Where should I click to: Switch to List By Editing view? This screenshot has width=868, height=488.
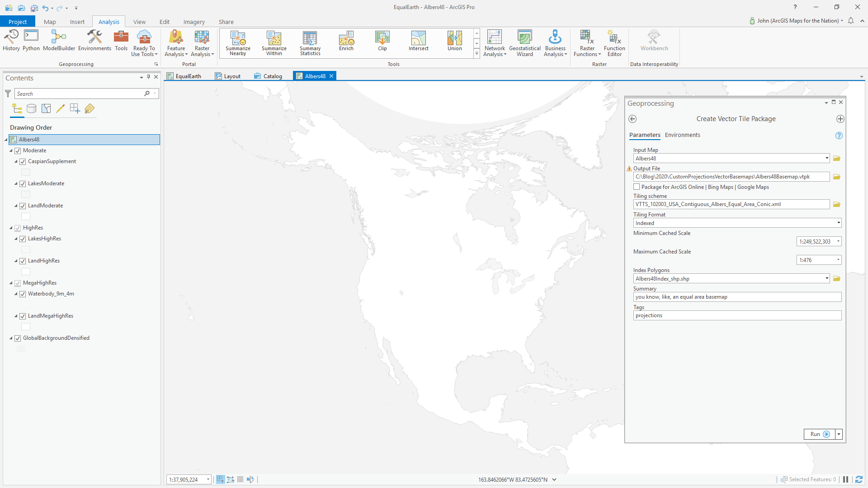coord(61,109)
